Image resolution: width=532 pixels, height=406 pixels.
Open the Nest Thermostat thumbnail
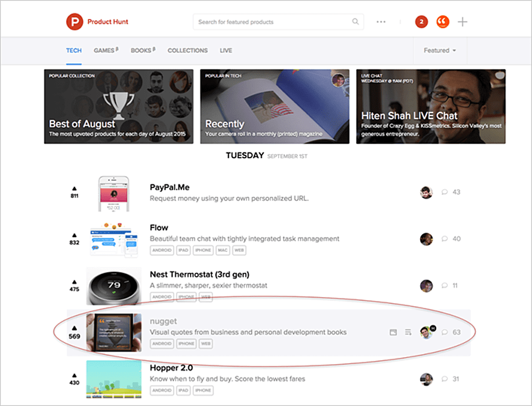click(x=114, y=286)
